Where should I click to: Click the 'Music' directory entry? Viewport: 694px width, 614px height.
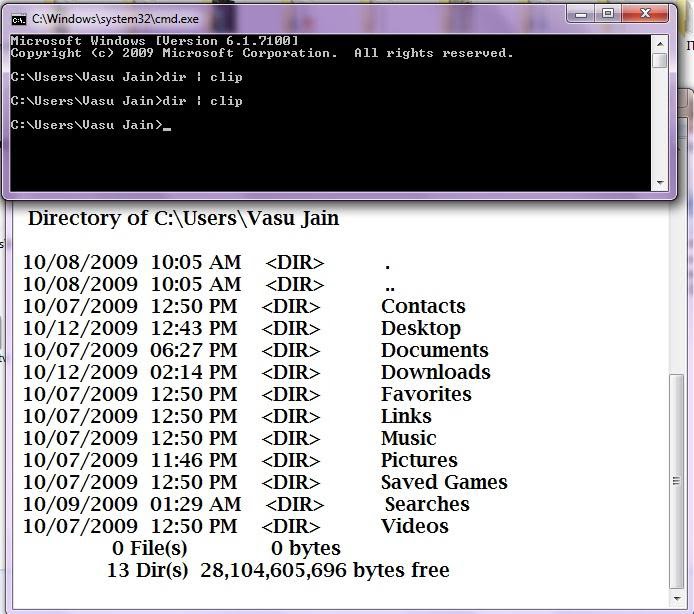(x=409, y=438)
